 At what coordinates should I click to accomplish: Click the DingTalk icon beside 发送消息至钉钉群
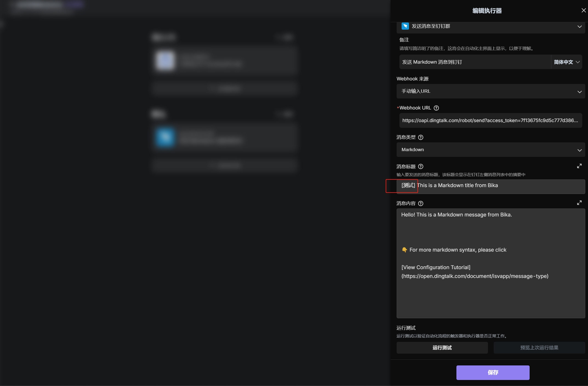click(405, 26)
